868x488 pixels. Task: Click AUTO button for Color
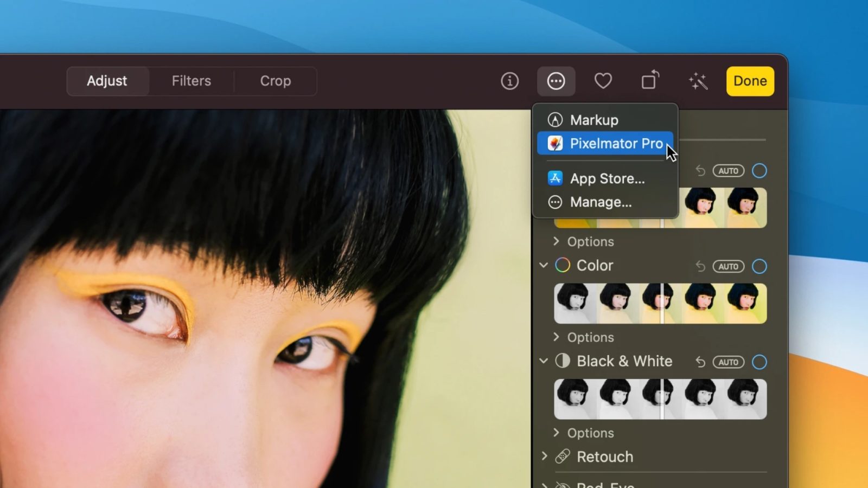point(728,266)
